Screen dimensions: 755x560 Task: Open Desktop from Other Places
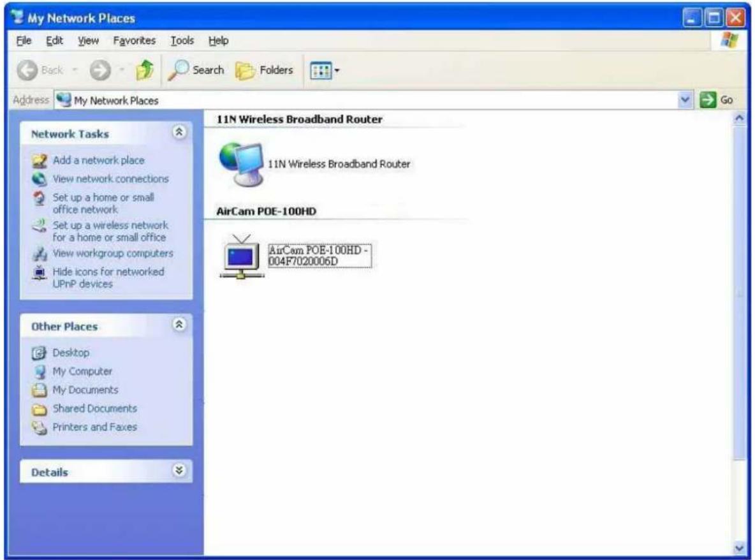pyautogui.click(x=71, y=353)
